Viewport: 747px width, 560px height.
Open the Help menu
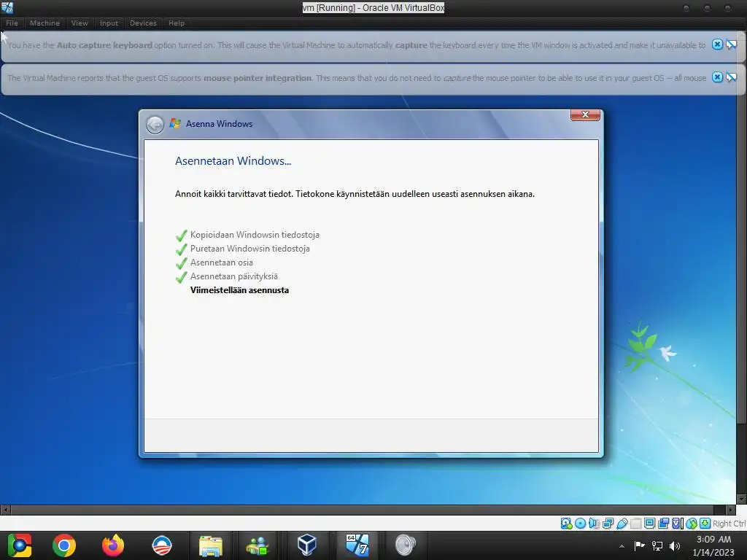point(177,23)
